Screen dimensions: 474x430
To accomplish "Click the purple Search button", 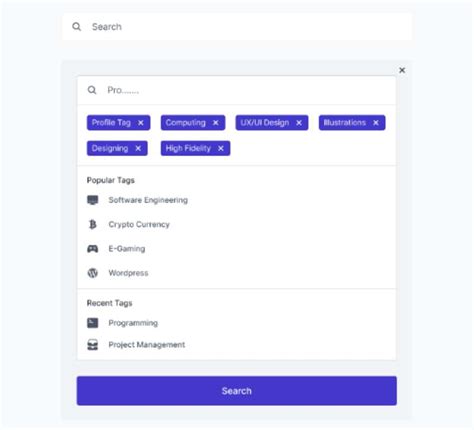I will click(x=237, y=391).
